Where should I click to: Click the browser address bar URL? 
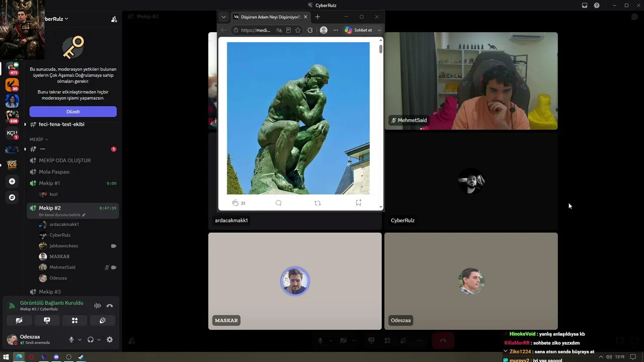pyautogui.click(x=256, y=30)
